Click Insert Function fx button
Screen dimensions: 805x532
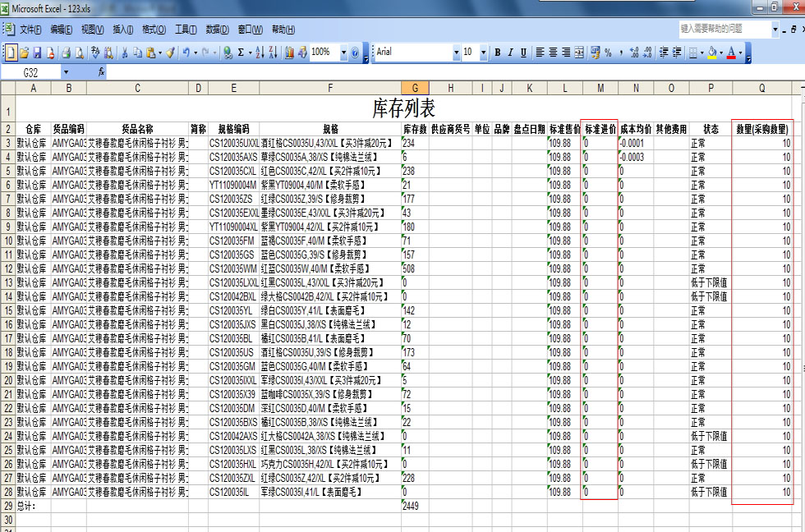tap(101, 72)
